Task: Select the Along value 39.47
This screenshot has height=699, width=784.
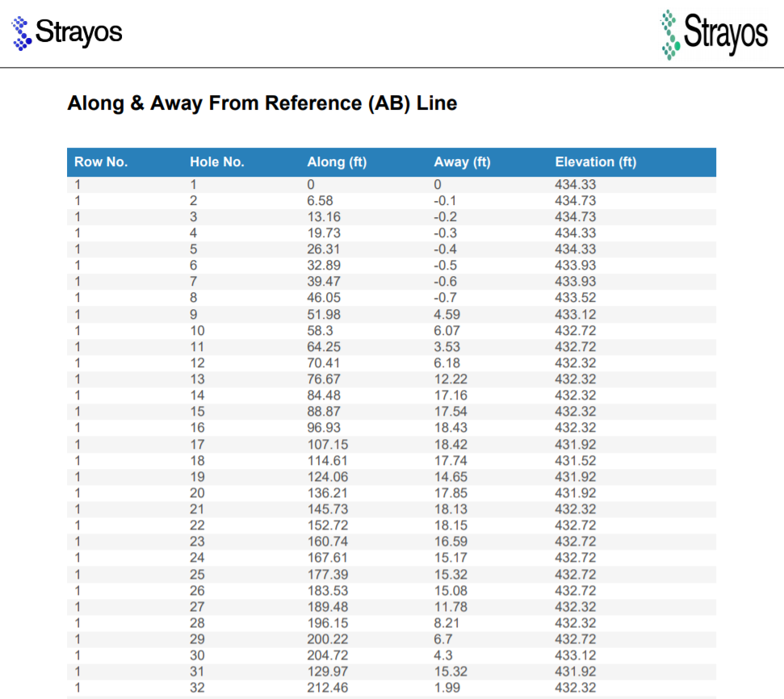Action: click(x=324, y=282)
